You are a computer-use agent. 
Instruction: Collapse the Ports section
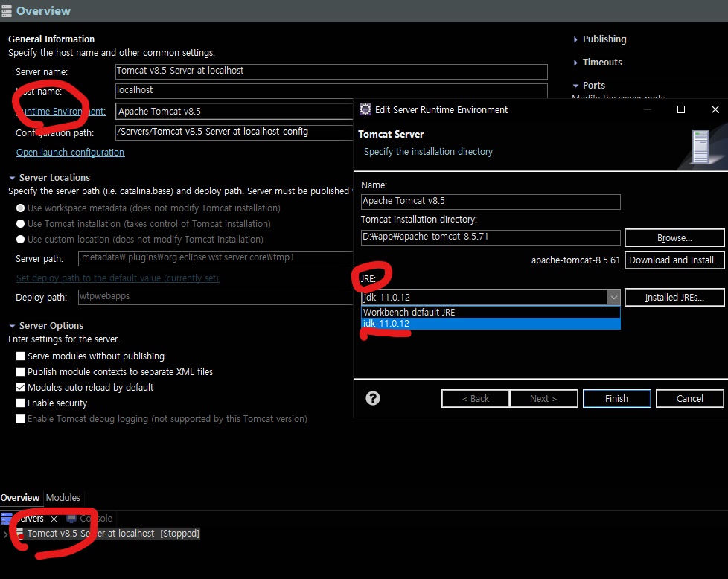[575, 86]
